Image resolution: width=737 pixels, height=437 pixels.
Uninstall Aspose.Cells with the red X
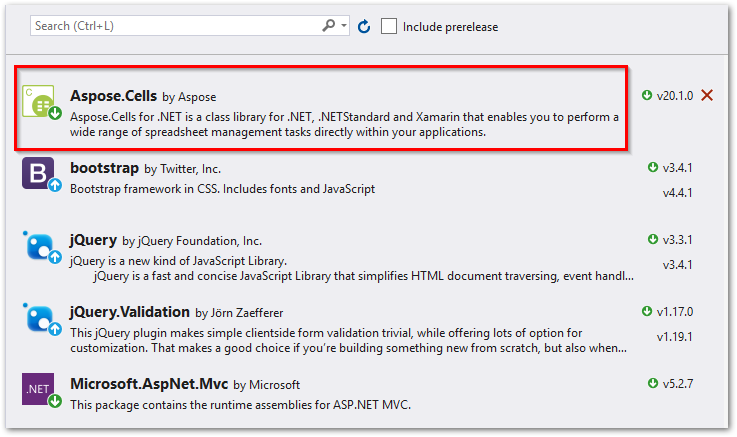[x=707, y=95]
